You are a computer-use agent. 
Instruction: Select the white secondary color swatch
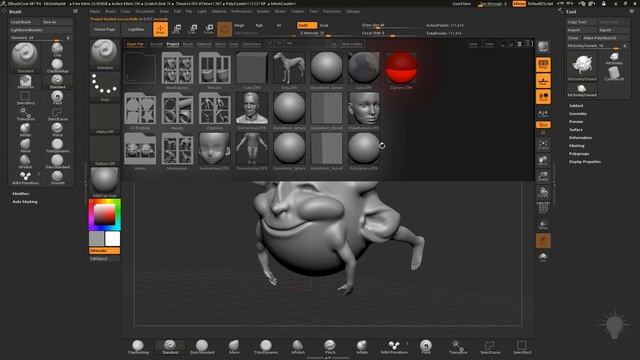[x=112, y=239]
